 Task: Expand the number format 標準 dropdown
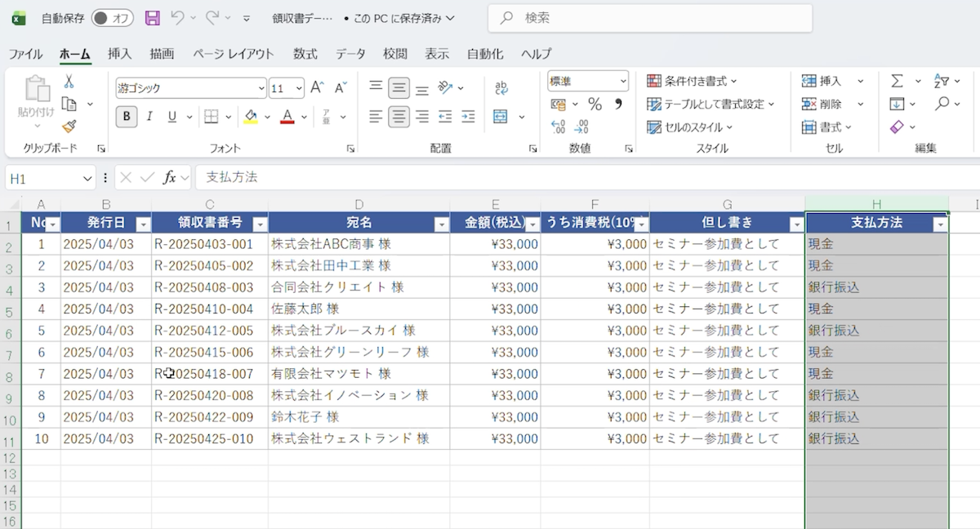623,82
